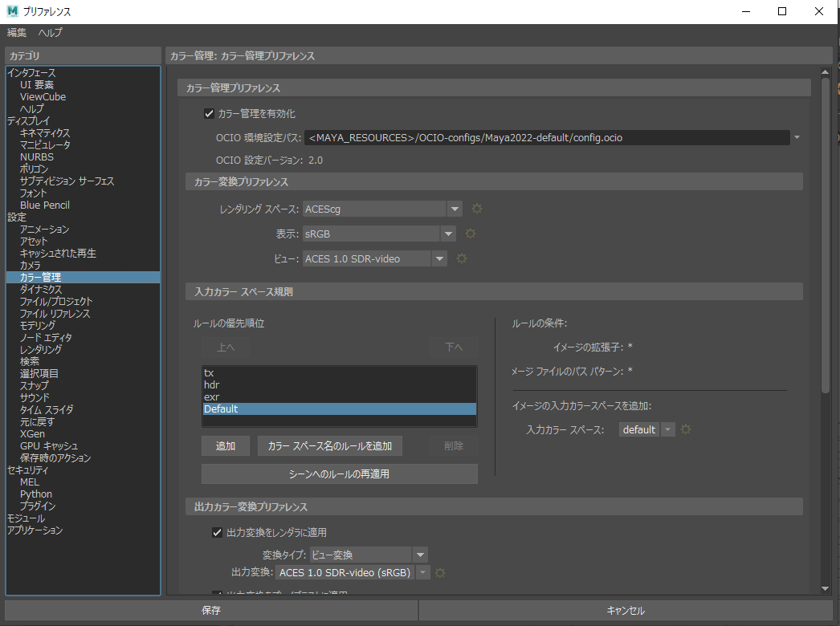Viewport: 840px width, 626px height.
Task: Open 出力変換 ACES 1.0 SDR-video (sRGB) dropdown
Action: (422, 572)
